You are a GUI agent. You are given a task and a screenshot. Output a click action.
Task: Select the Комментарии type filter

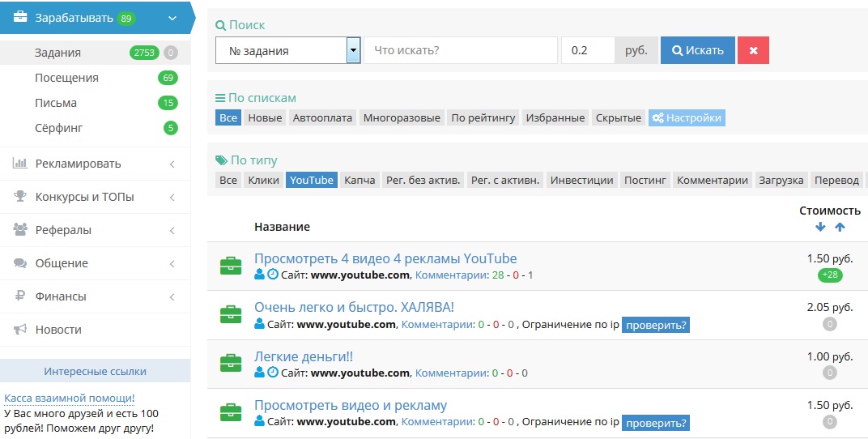[713, 180]
